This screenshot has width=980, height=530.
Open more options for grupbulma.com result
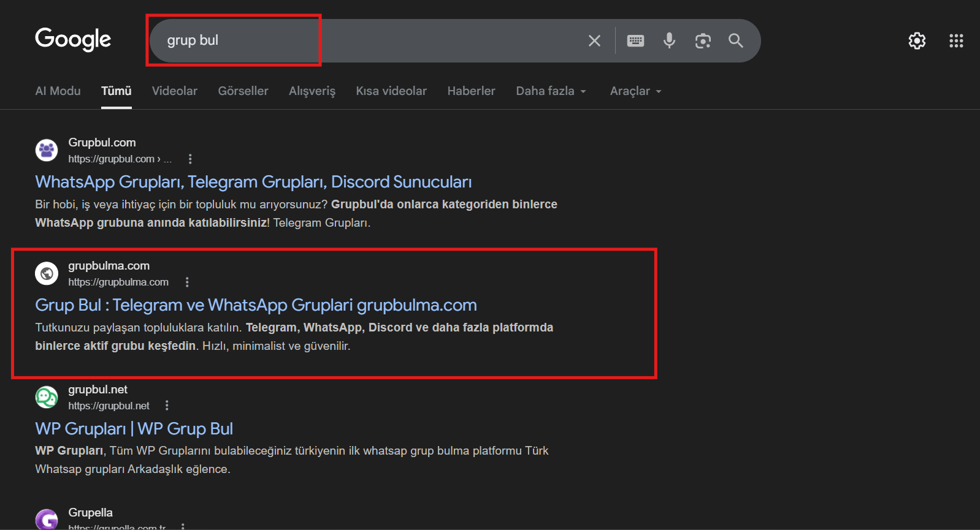(187, 282)
